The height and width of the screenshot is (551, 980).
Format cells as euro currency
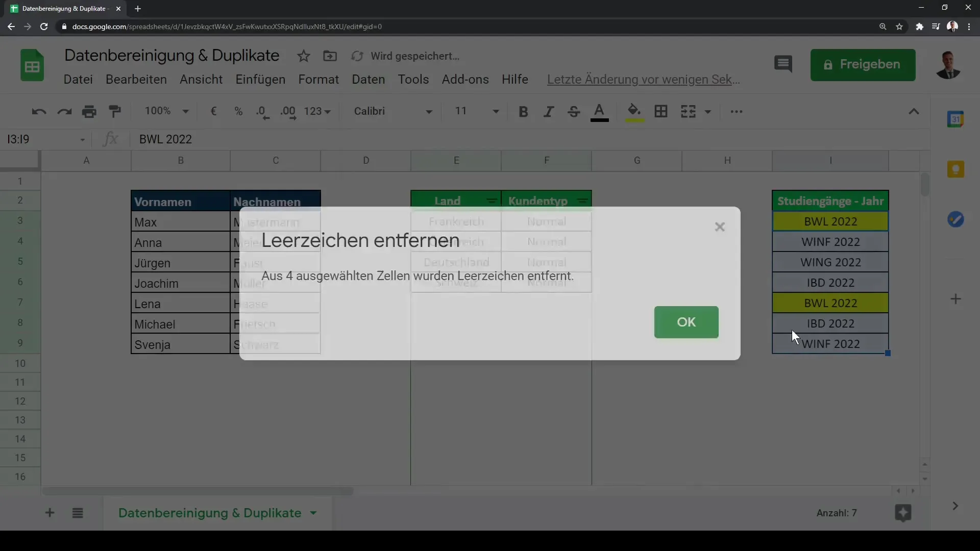click(x=213, y=111)
